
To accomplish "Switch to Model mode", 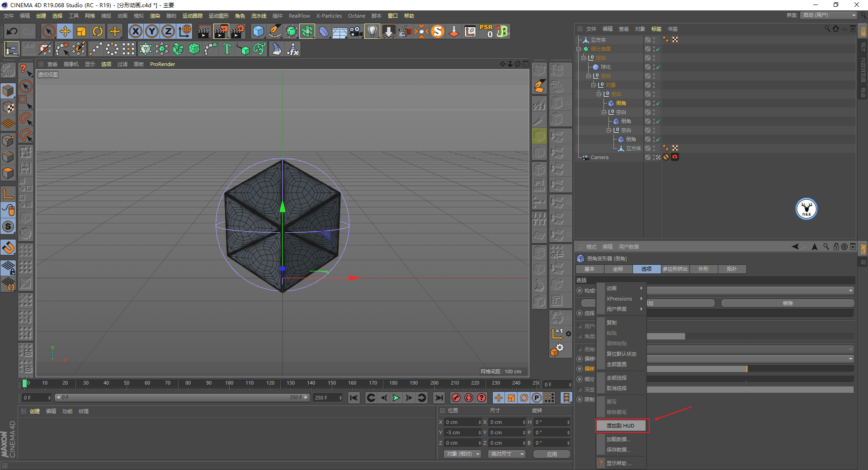I will pyautogui.click(x=8, y=91).
